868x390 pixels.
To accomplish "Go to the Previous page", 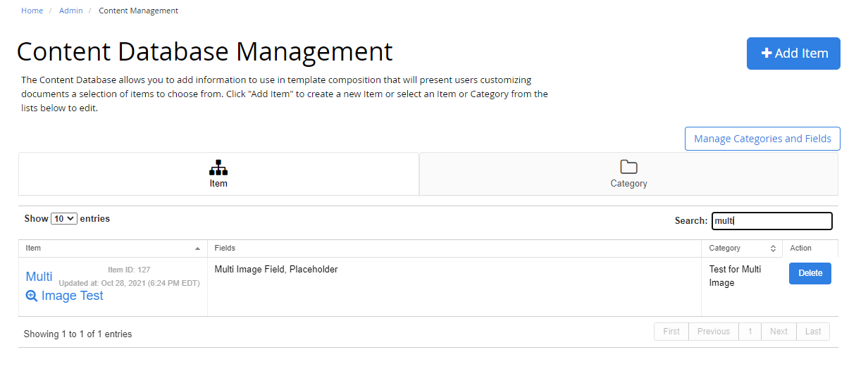I will (714, 332).
